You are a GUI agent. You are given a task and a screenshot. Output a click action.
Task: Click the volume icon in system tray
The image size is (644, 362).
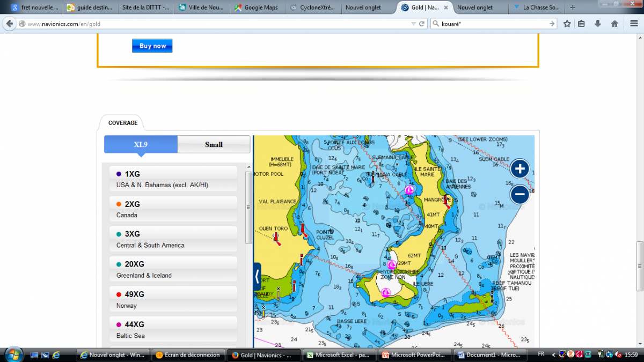pos(619,354)
